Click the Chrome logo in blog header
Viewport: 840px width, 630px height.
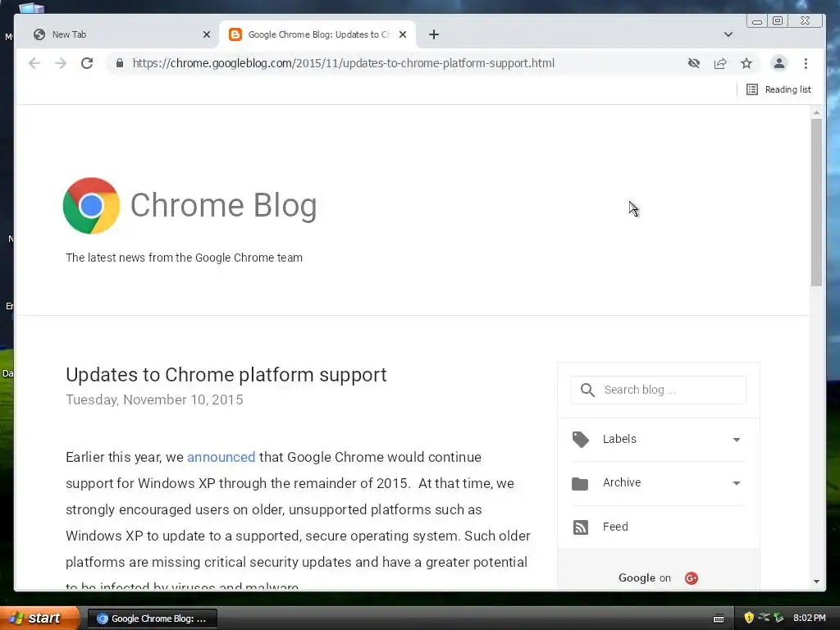pyautogui.click(x=91, y=206)
